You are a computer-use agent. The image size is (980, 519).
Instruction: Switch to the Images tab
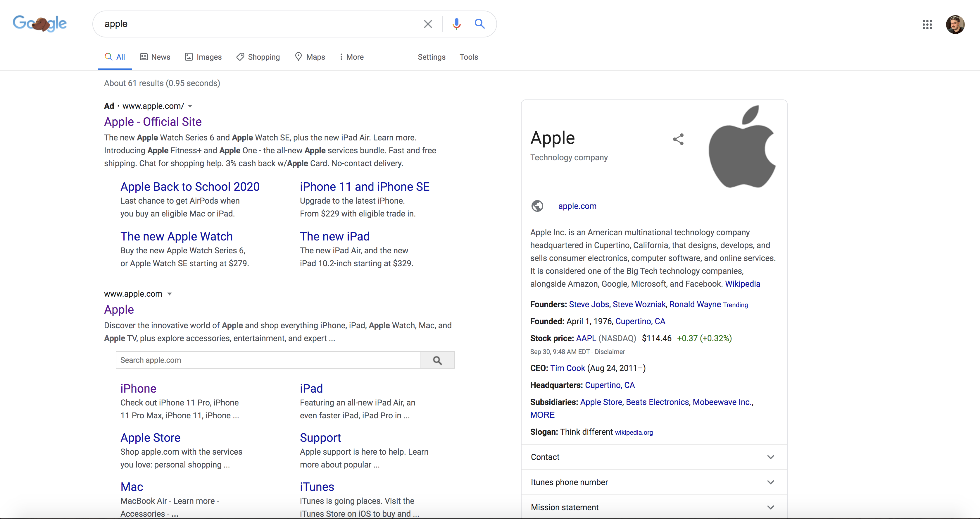(203, 57)
